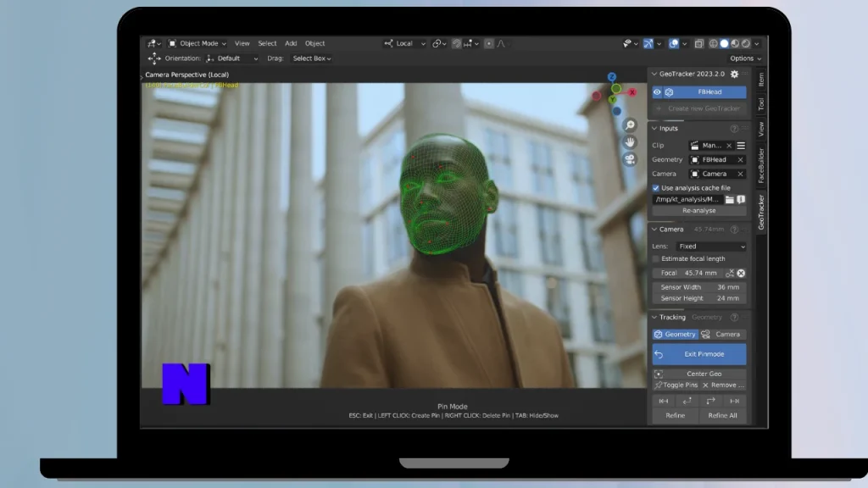Click the Center Geo button
The height and width of the screenshot is (488, 868).
click(699, 374)
